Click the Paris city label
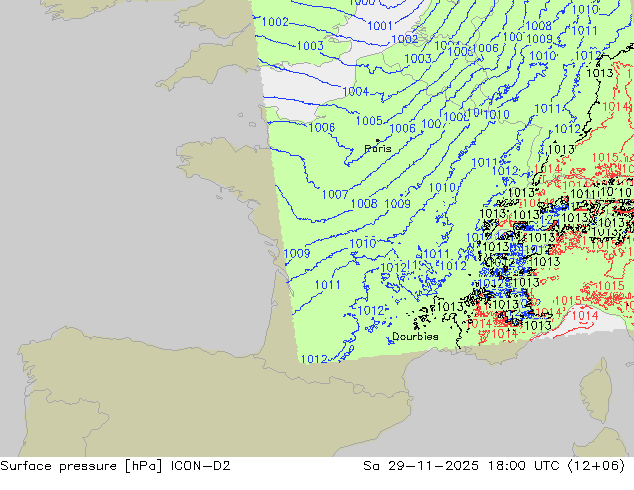 tap(378, 149)
